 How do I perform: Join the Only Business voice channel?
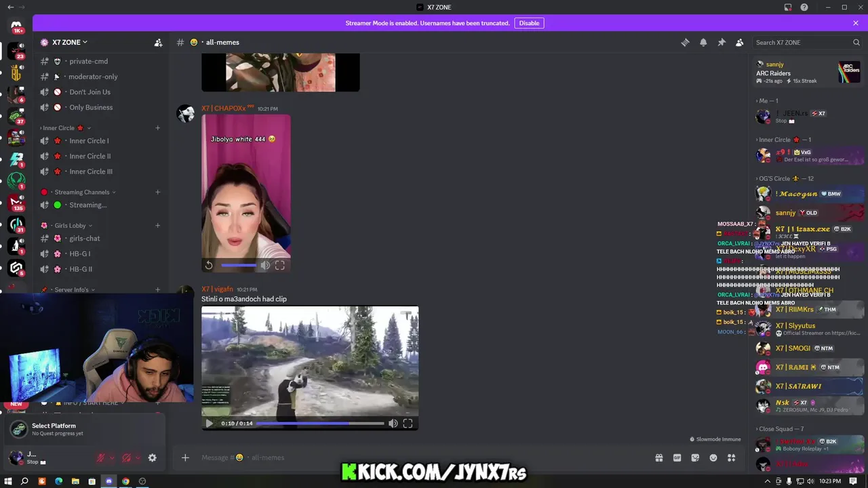(100, 107)
